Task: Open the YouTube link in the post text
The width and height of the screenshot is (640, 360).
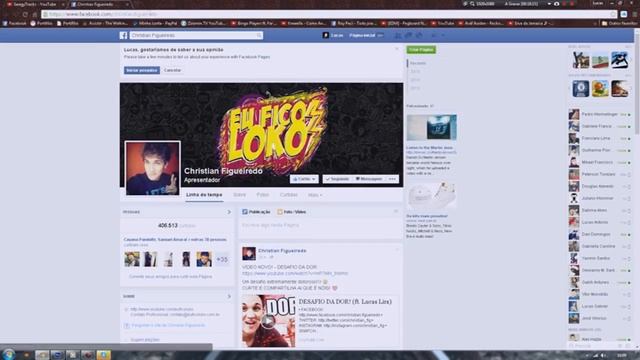Action: (295, 273)
